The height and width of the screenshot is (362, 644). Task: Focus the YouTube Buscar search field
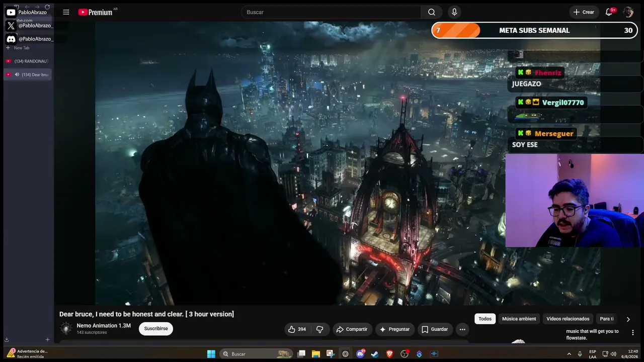331,12
